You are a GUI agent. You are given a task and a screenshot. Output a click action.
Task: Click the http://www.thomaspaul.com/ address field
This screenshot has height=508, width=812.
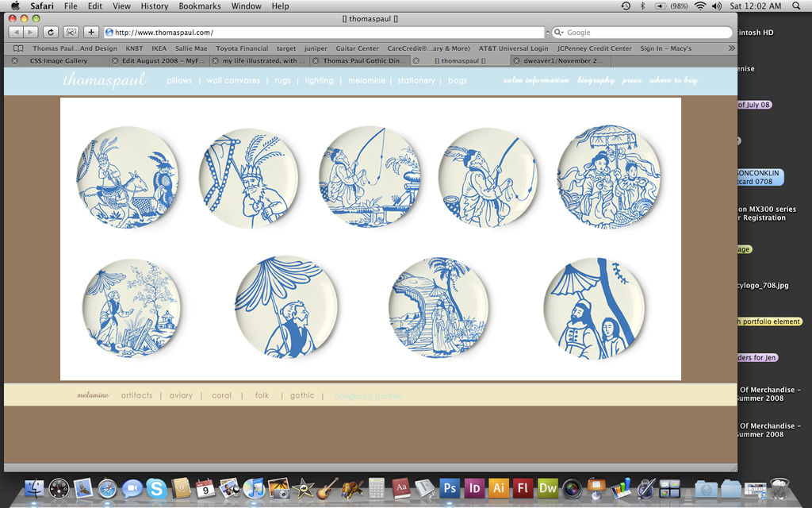[x=324, y=32]
